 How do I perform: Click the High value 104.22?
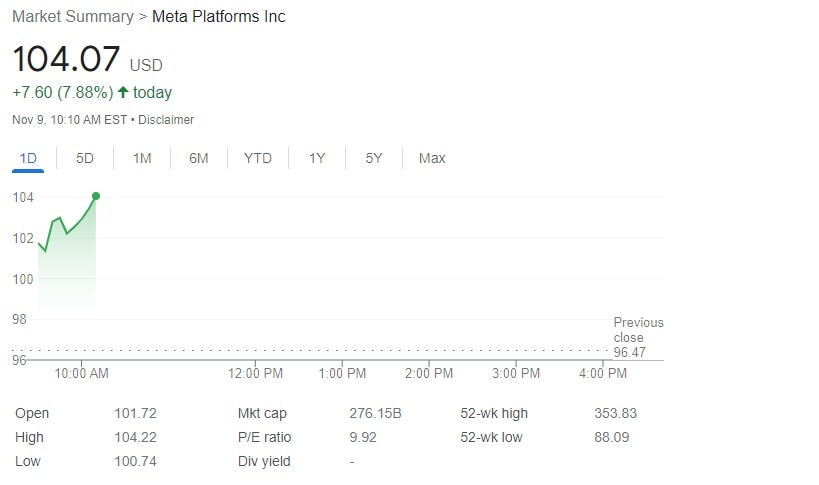click(x=135, y=437)
